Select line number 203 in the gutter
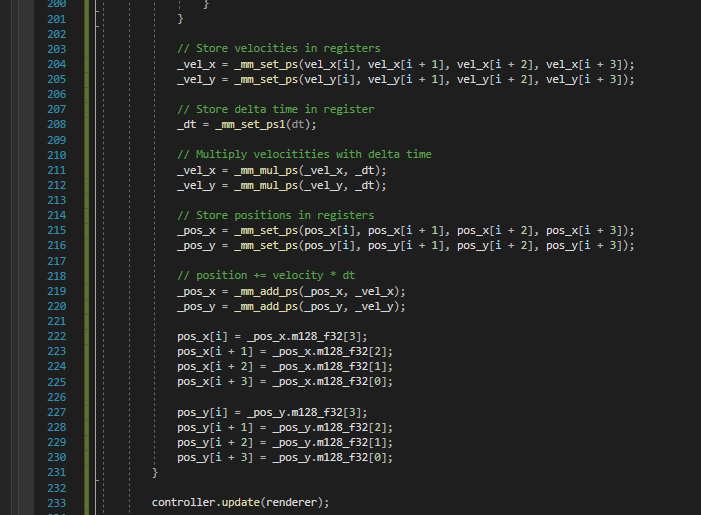Image resolution: width=701 pixels, height=515 pixels. point(57,49)
